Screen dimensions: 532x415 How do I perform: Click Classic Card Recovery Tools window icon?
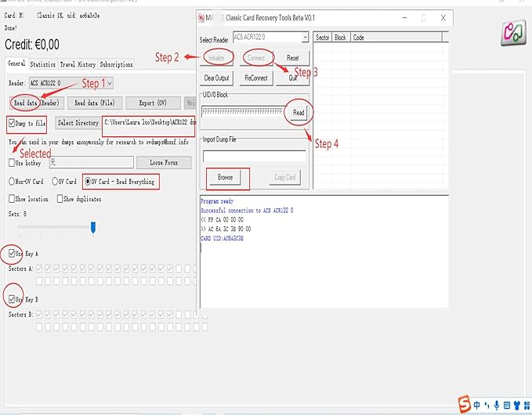coord(201,18)
